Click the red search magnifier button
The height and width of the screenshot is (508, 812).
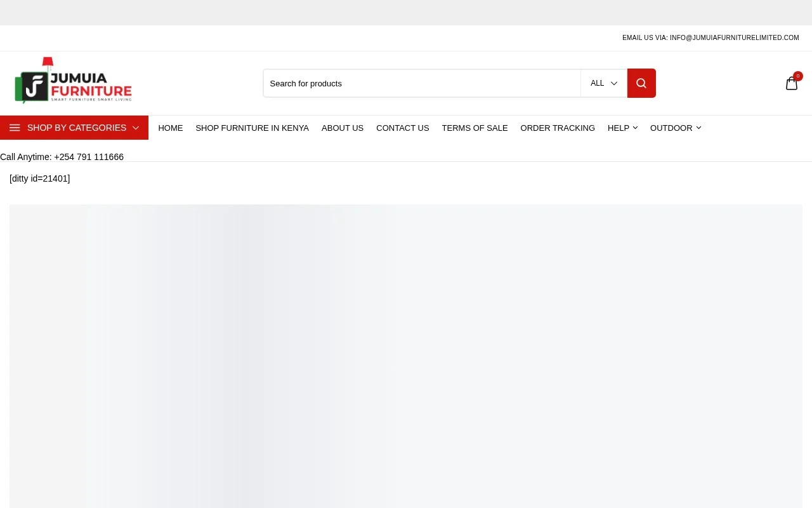click(x=641, y=83)
